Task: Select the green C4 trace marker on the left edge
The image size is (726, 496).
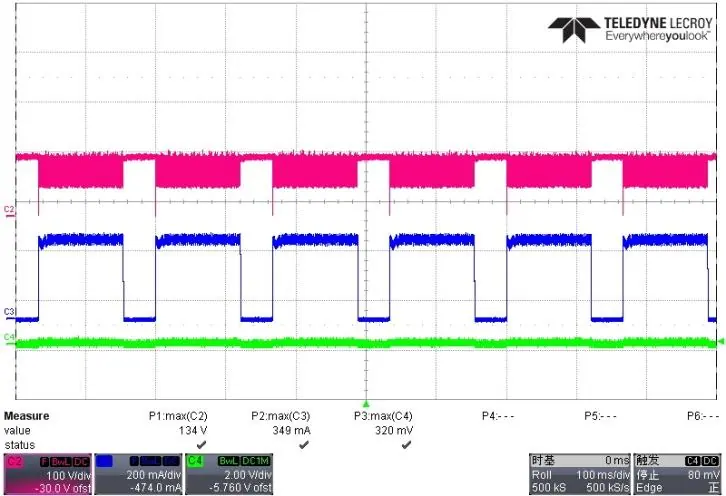Action: tap(9, 337)
